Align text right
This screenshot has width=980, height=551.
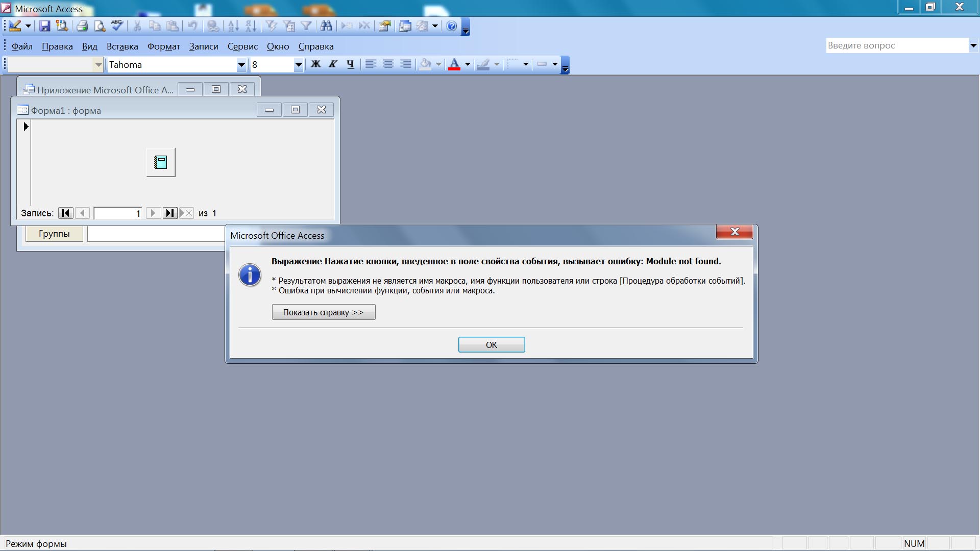pos(406,64)
